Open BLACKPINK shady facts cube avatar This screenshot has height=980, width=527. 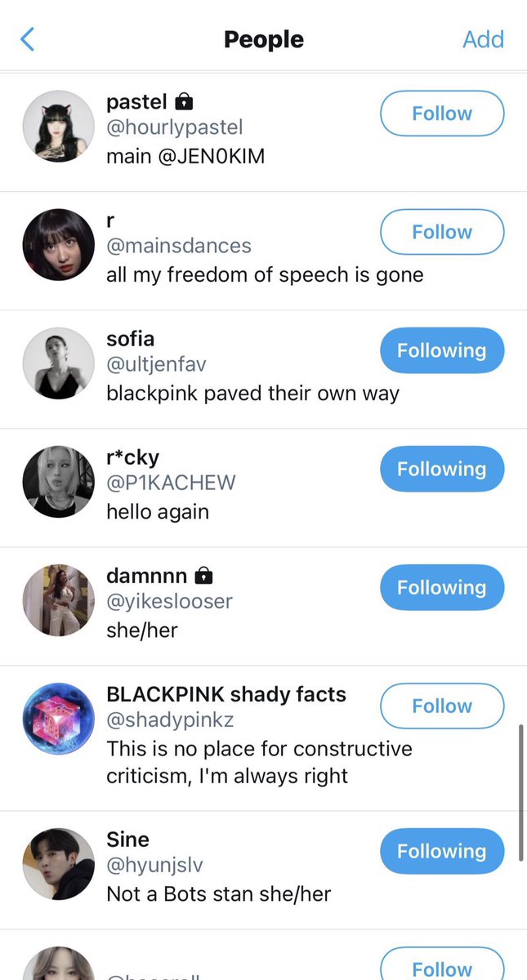pos(59,719)
